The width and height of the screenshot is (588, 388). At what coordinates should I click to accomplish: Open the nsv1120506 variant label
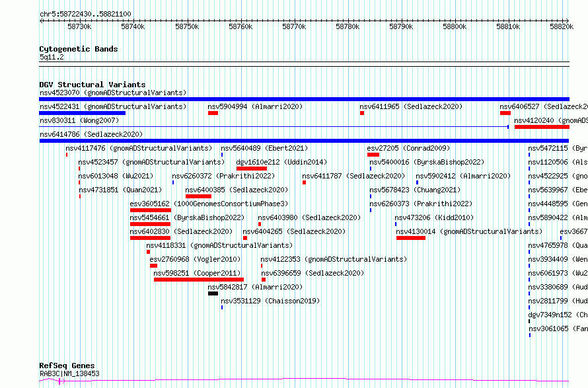coord(558,162)
